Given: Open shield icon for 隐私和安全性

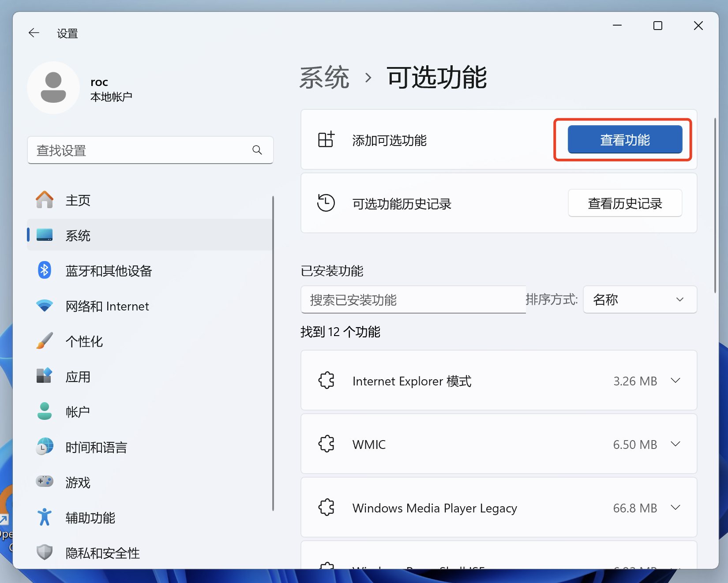Looking at the screenshot, I should click(x=45, y=552).
